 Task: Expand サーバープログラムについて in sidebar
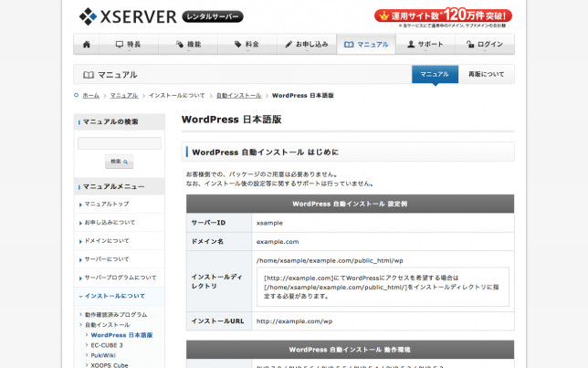click(x=120, y=278)
